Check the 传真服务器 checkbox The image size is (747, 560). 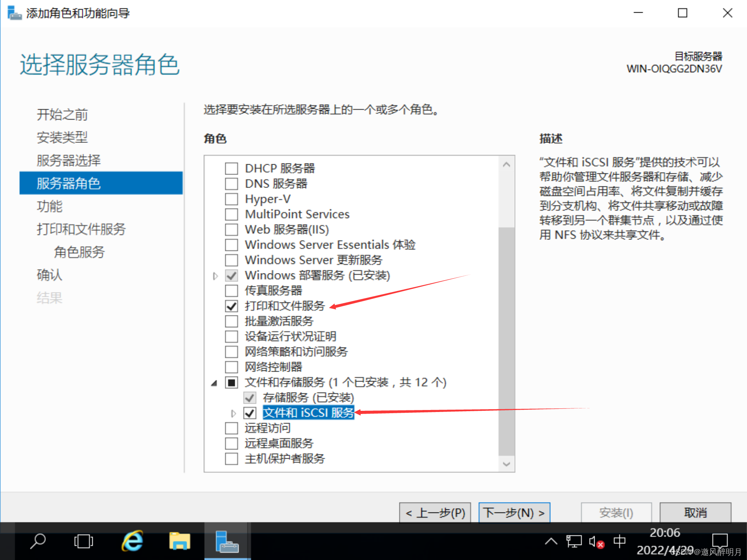click(x=232, y=291)
